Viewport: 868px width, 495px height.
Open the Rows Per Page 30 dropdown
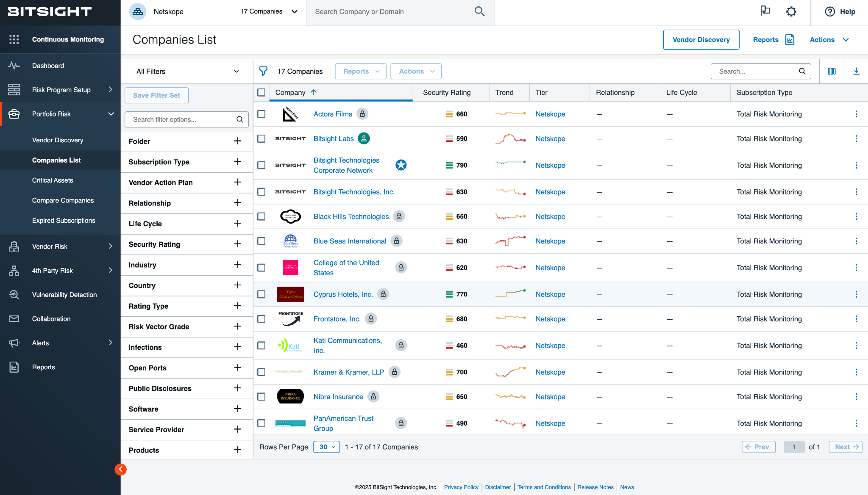tap(326, 447)
